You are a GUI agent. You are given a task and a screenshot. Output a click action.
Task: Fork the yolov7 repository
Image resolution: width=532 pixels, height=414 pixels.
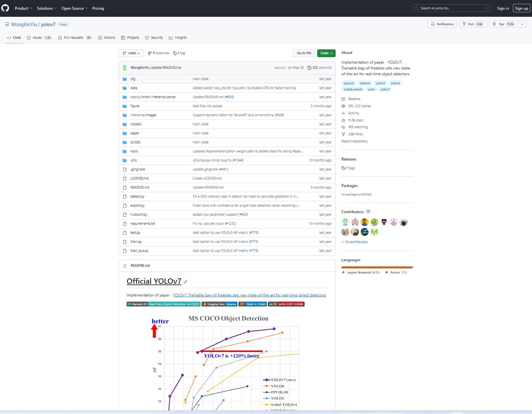click(473, 24)
